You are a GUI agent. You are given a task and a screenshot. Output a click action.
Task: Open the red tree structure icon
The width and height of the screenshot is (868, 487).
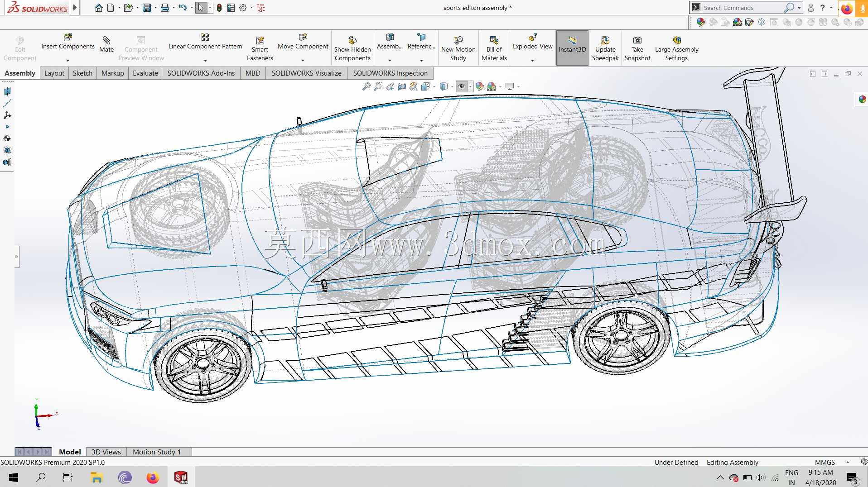coord(261,8)
